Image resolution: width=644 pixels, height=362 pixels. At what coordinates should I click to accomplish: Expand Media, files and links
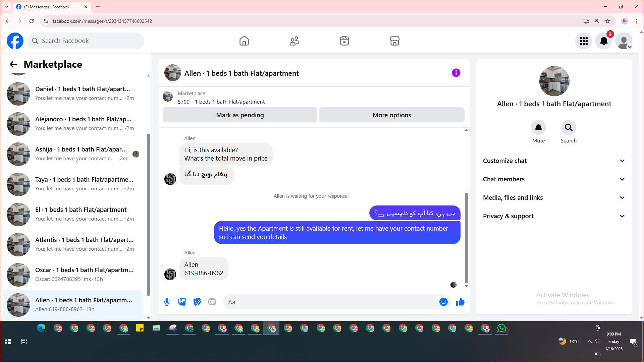[x=554, y=198]
